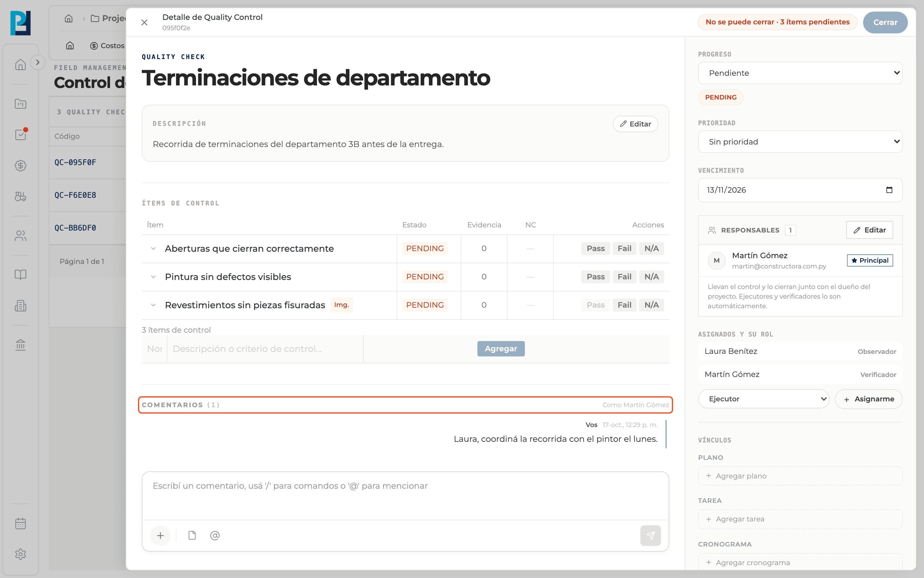Expand the Pintura sin defectos visibles row
This screenshot has width=924, height=578.
(153, 277)
